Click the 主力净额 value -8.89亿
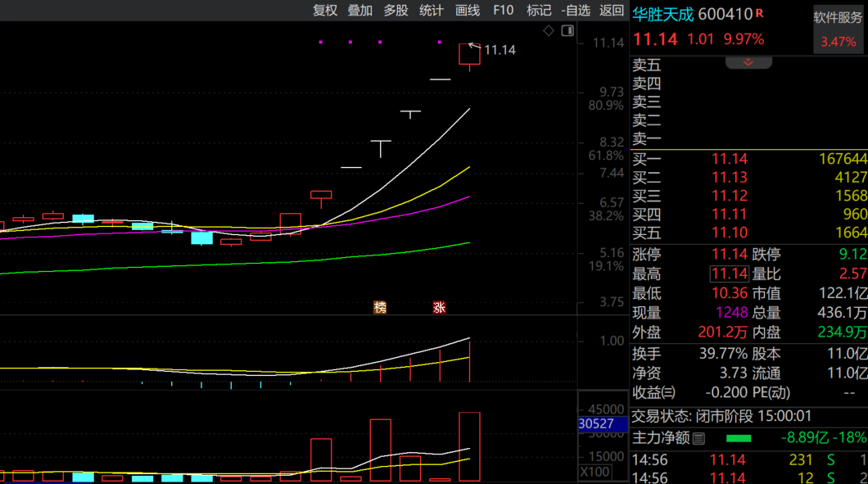The width and height of the screenshot is (868, 484). tap(806, 438)
